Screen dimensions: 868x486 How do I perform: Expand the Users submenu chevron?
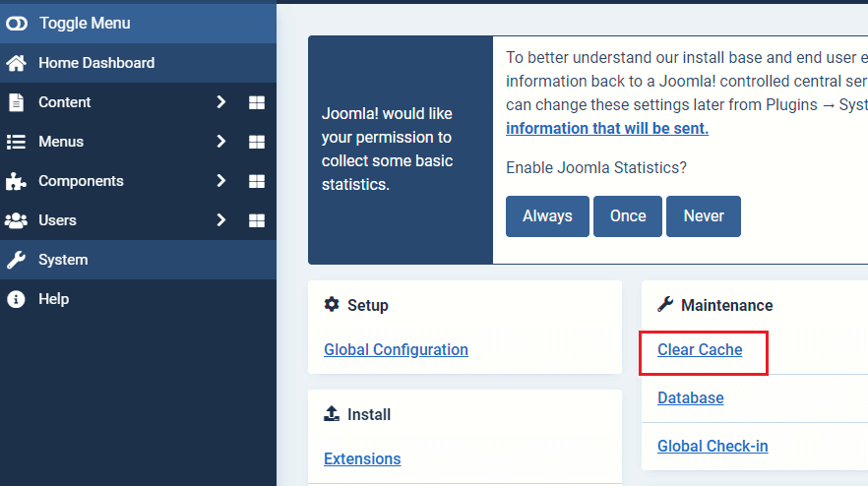click(x=221, y=220)
